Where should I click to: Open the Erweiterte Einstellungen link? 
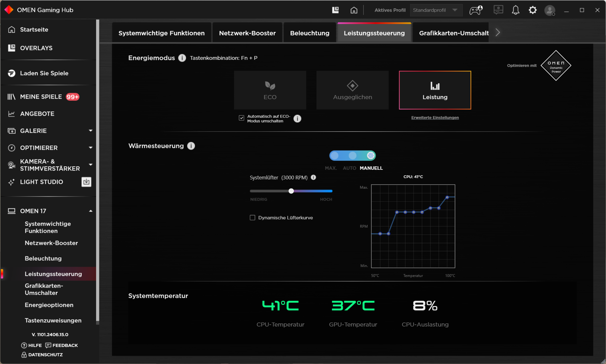[435, 118]
